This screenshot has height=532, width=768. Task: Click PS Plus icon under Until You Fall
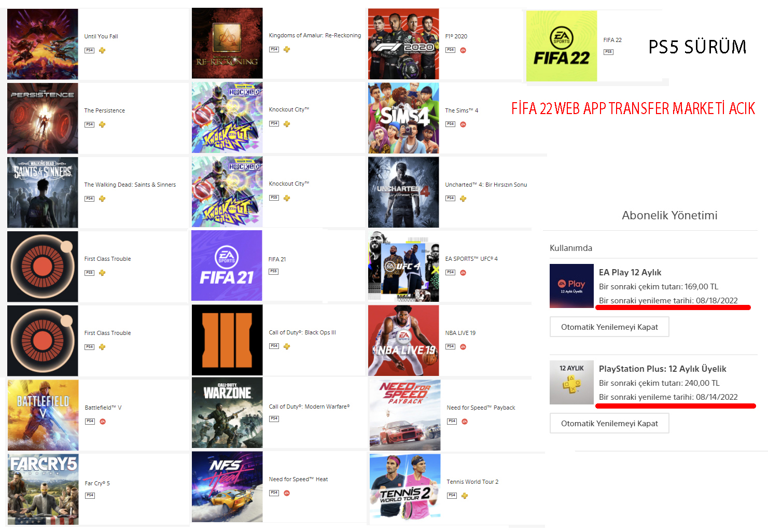click(x=102, y=50)
